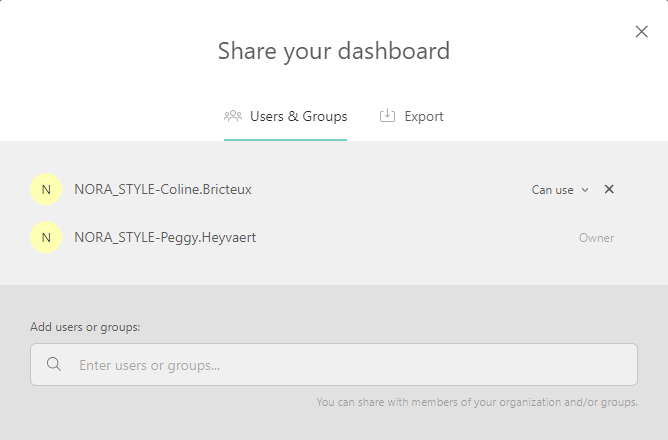668x440 pixels.
Task: Close the Share your dashboard dialog
Action: [x=642, y=32]
